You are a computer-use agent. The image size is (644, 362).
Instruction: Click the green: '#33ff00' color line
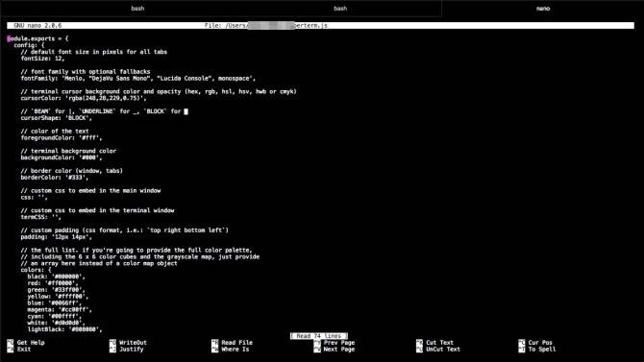pyautogui.click(x=57, y=290)
